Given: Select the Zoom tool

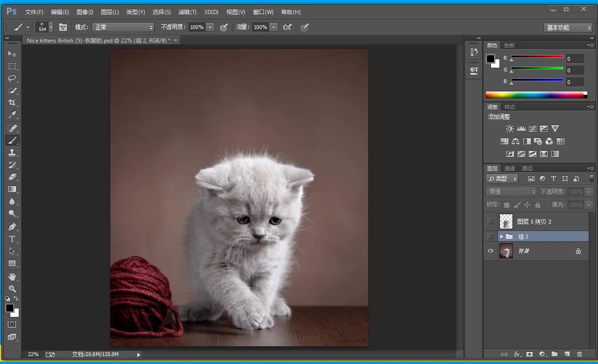Looking at the screenshot, I should point(12,289).
